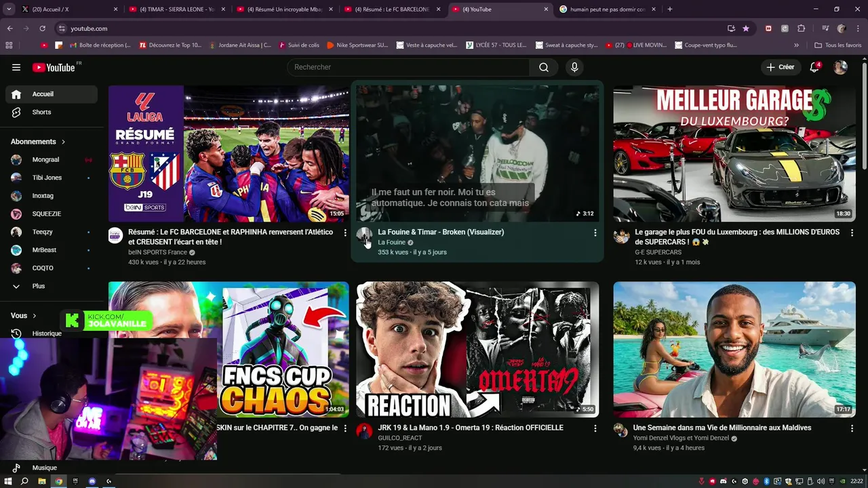Switch to the TIMAR - SIERRA LEONE tab
The image size is (868, 488).
[x=176, y=9]
